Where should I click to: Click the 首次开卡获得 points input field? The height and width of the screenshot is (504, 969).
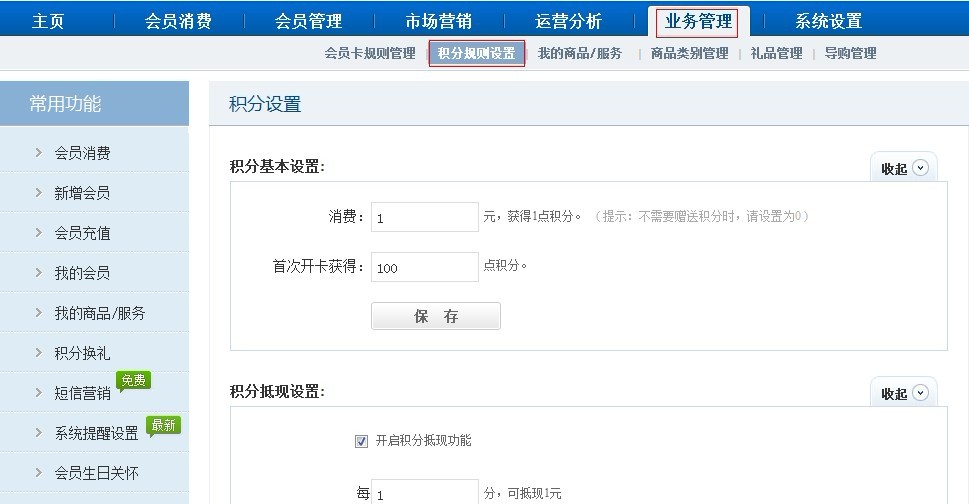[x=424, y=267]
